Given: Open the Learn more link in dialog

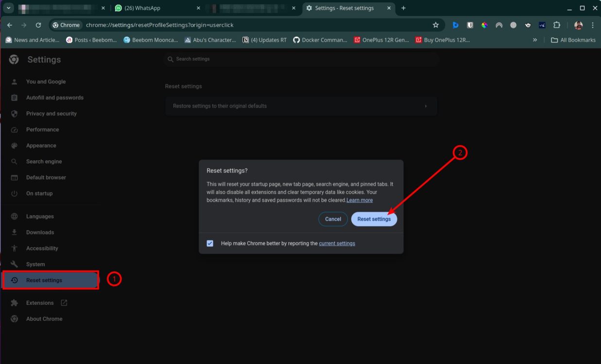Looking at the screenshot, I should point(360,200).
